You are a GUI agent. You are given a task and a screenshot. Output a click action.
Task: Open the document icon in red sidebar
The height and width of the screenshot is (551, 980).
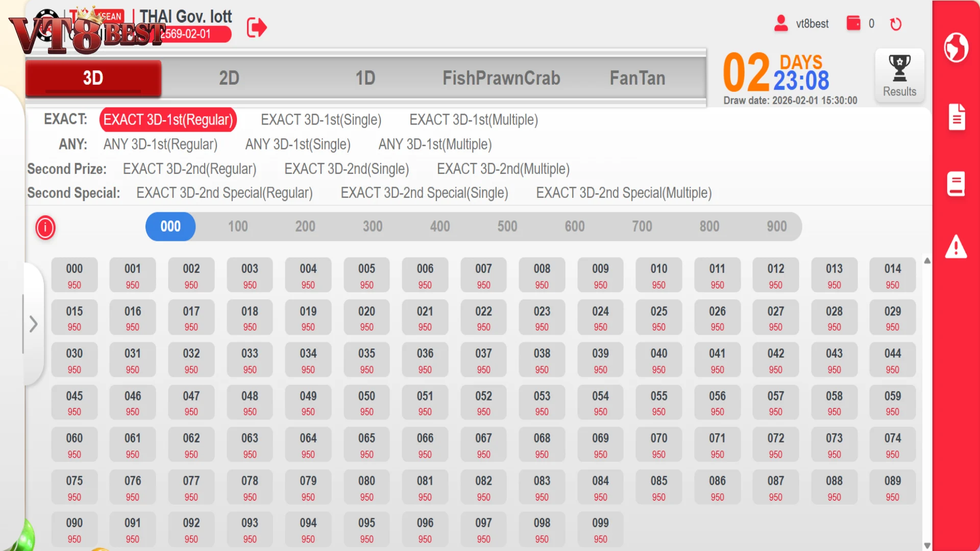click(957, 117)
